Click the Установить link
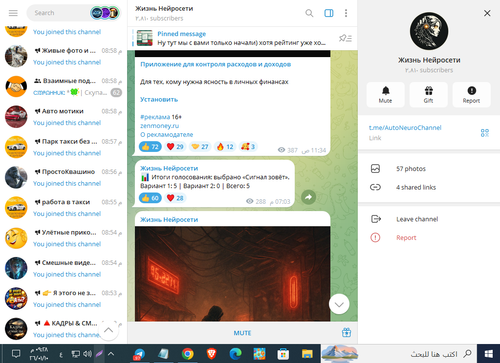Image resolution: width=500 pixels, height=363 pixels. click(159, 99)
